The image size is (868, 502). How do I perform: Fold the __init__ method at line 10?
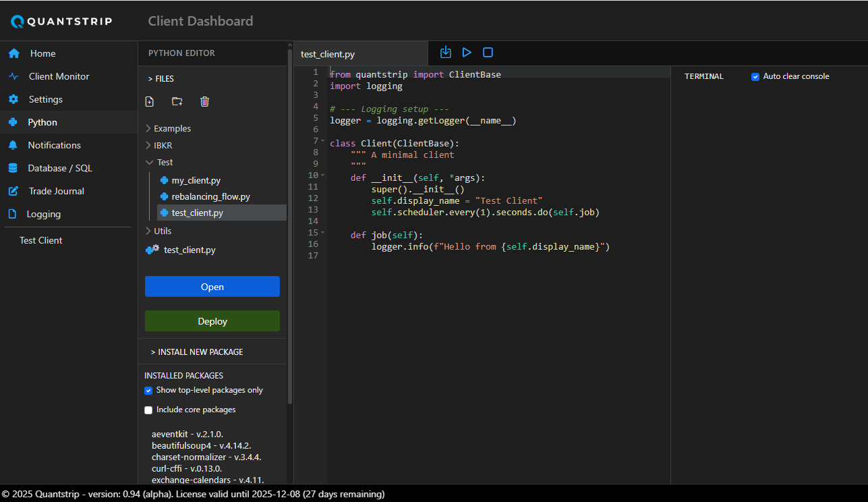pyautogui.click(x=322, y=175)
